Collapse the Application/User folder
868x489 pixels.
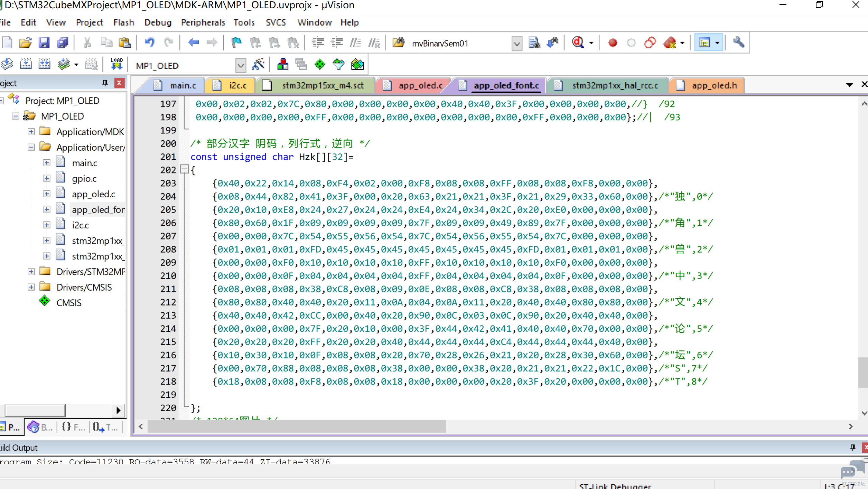(x=31, y=147)
